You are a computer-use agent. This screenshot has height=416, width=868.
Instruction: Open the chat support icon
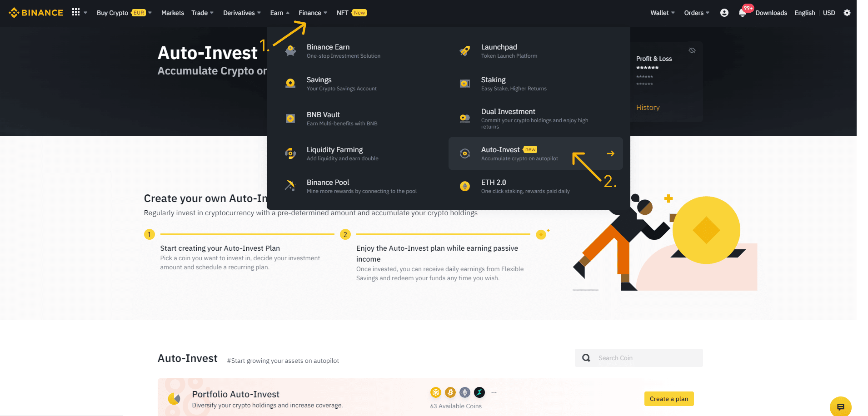click(841, 407)
